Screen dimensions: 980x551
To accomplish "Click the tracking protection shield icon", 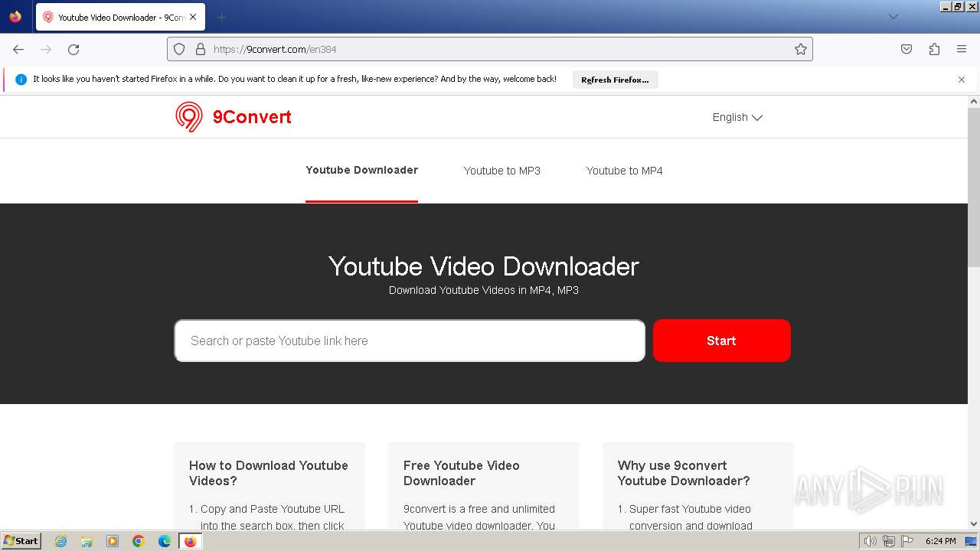I will pyautogui.click(x=179, y=49).
